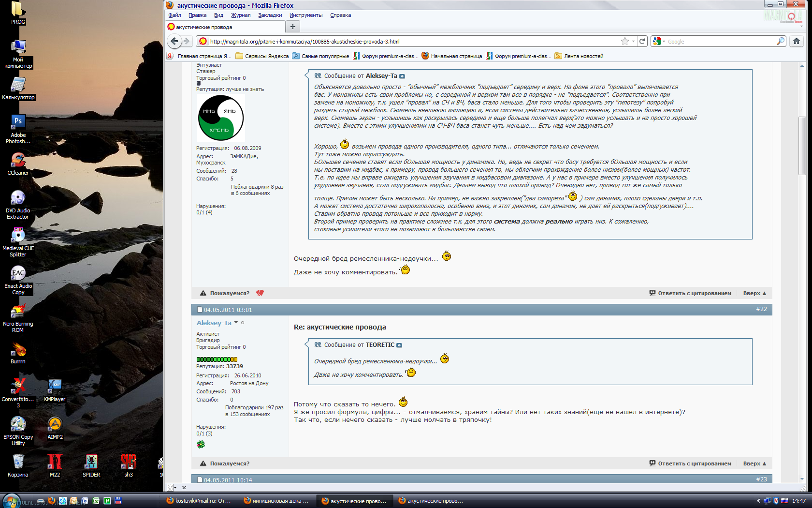Click the vertical scrollbar thumb

(x=802, y=145)
